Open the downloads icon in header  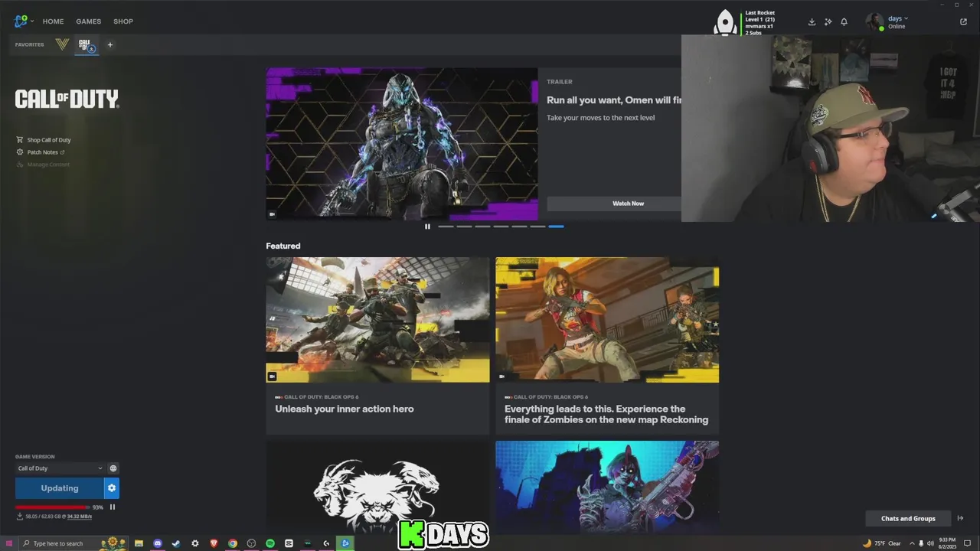[x=812, y=21]
